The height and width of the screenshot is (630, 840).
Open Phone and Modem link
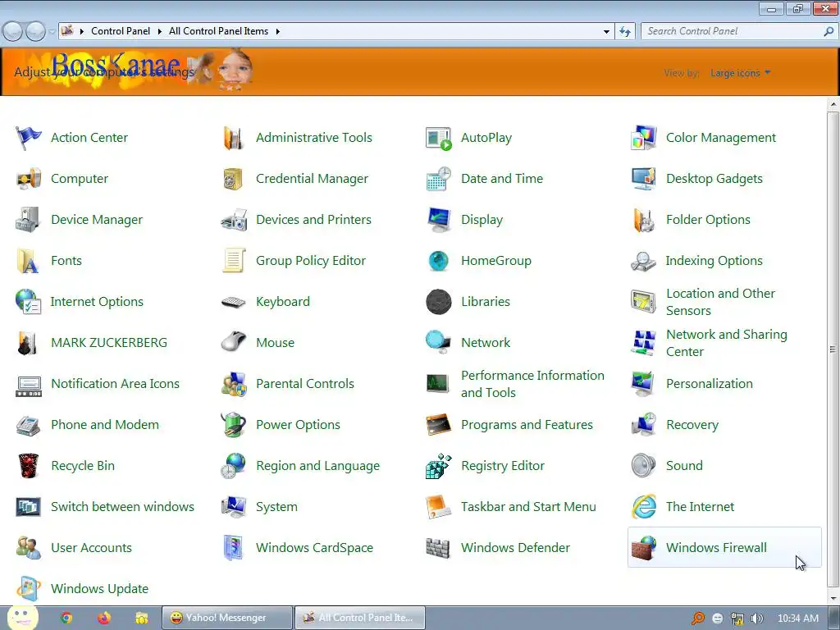(x=105, y=425)
